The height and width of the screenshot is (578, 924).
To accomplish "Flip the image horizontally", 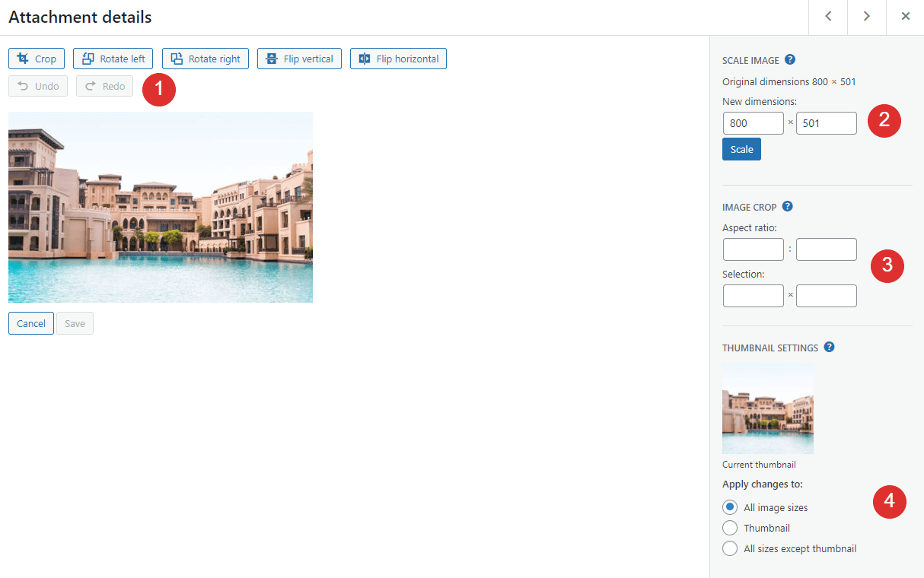I will click(397, 59).
